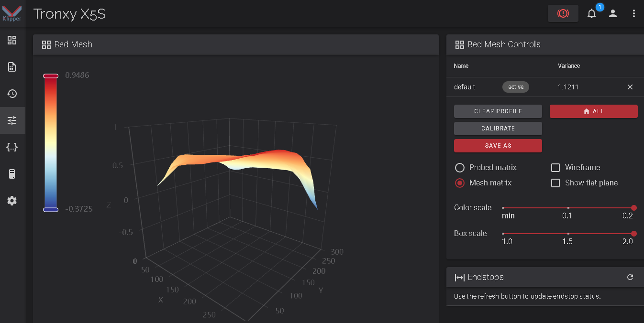The image size is (644, 323).
Task: Open the three-dot overflow menu
Action: coord(634,13)
